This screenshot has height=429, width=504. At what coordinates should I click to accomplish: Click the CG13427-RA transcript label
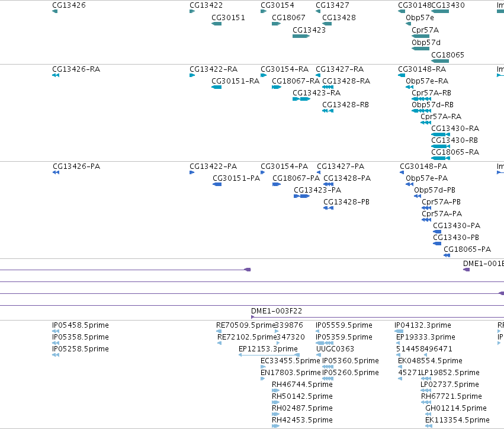click(340, 69)
